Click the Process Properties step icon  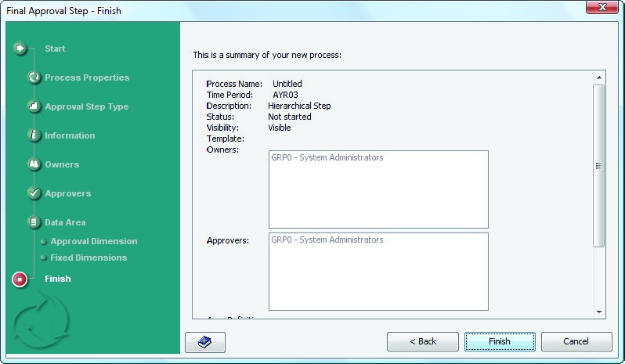[x=34, y=77]
